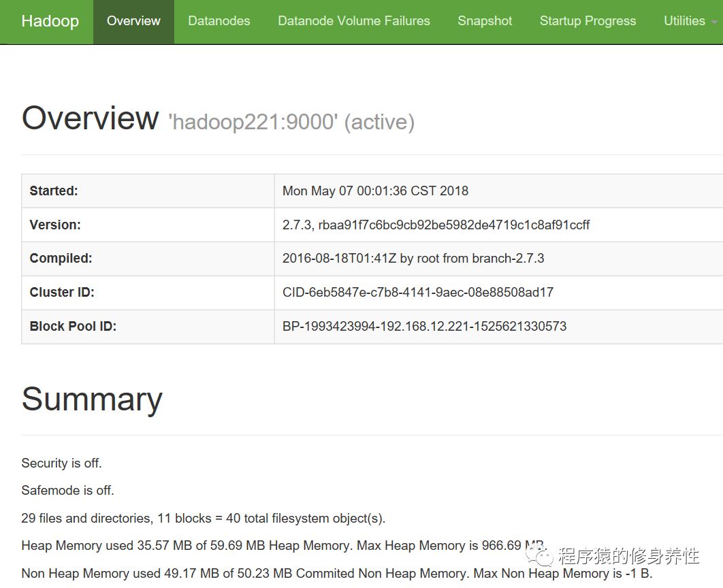This screenshot has height=588, width=723.
Task: Select block pool 'BP-1993423994-192.168.12.221-1525621330573'
Action: tap(424, 326)
